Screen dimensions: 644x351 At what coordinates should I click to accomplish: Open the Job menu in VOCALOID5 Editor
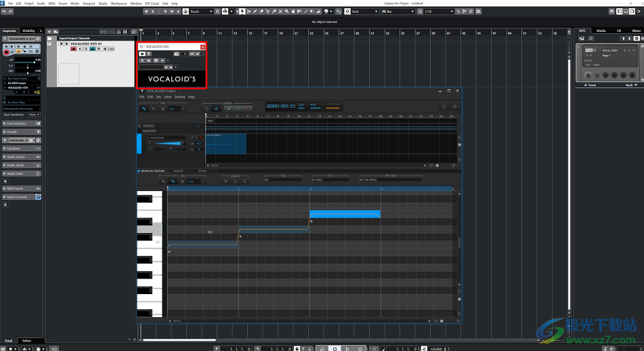pyautogui.click(x=158, y=97)
